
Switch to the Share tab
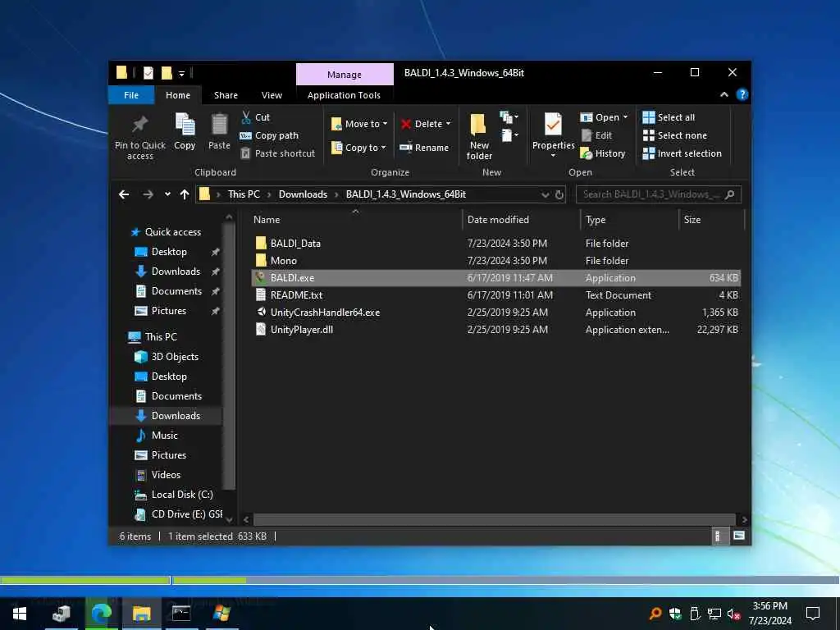(x=226, y=95)
